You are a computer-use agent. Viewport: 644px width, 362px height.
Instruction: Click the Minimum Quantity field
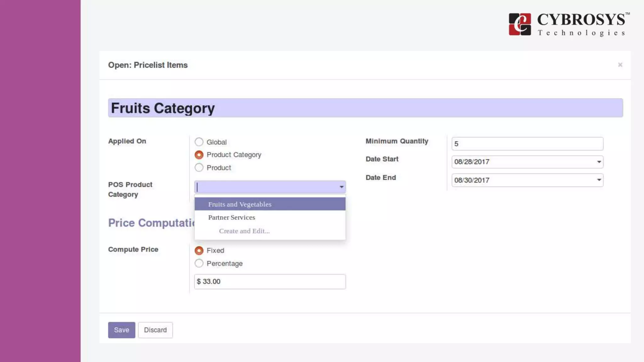pyautogui.click(x=527, y=144)
